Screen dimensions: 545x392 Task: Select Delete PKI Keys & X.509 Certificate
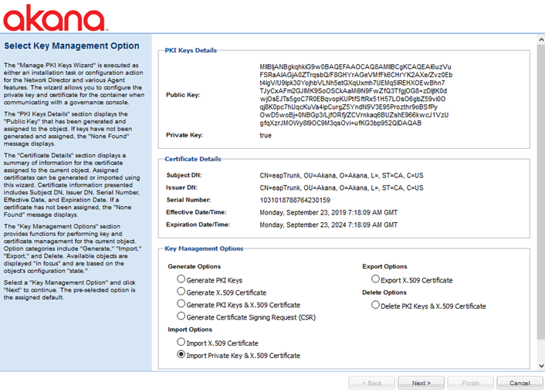point(375,305)
